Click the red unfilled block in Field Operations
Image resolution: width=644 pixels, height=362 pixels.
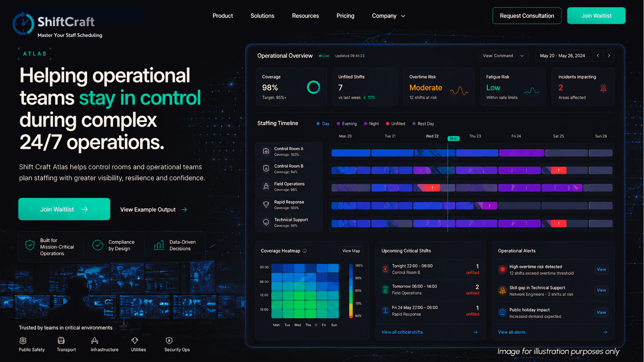point(432,188)
